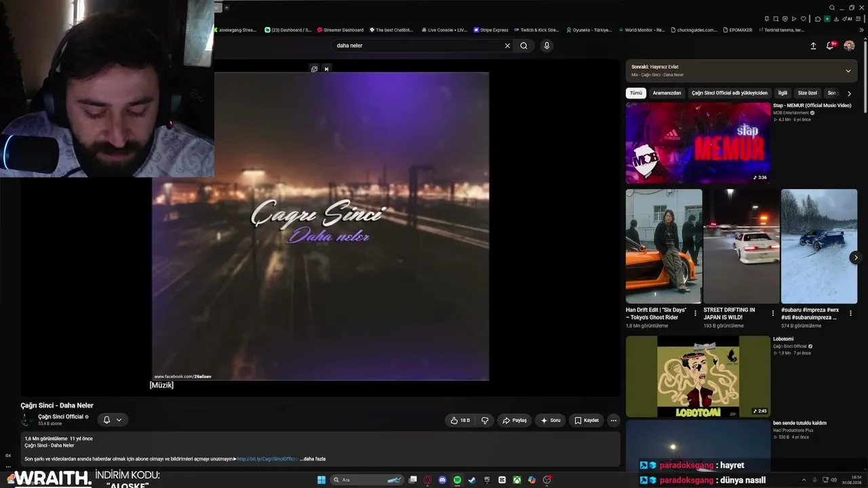Select the 'Size özel' filter chip
This screenshot has height=488, width=868.
click(808, 93)
